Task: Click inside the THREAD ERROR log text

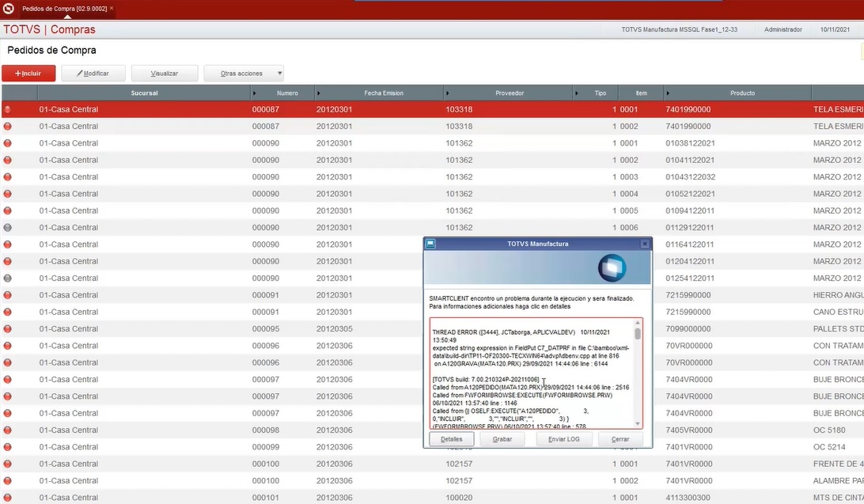Action: pyautogui.click(x=531, y=374)
